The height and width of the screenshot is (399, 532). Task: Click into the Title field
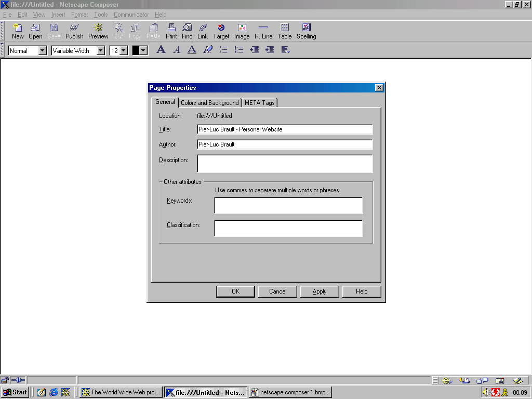click(x=285, y=129)
